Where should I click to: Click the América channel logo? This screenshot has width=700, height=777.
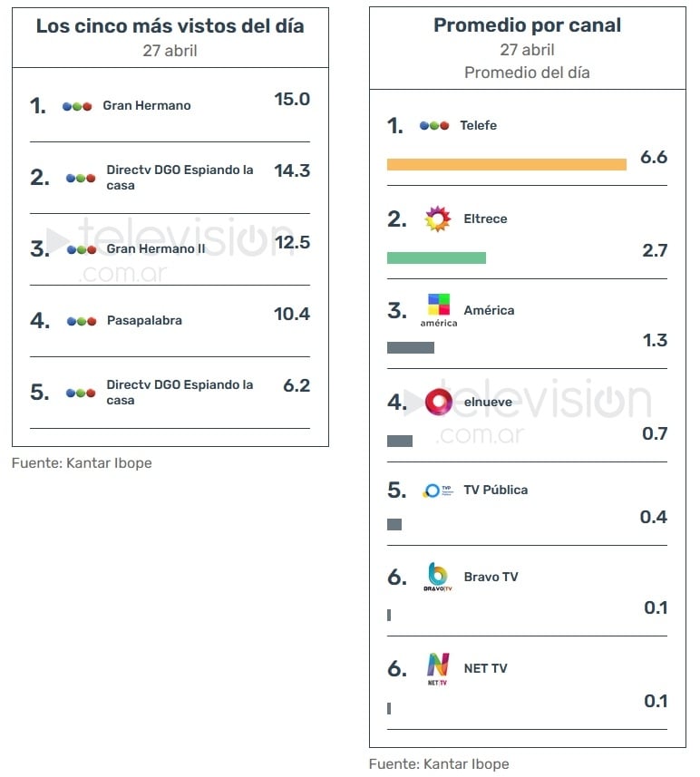(439, 310)
